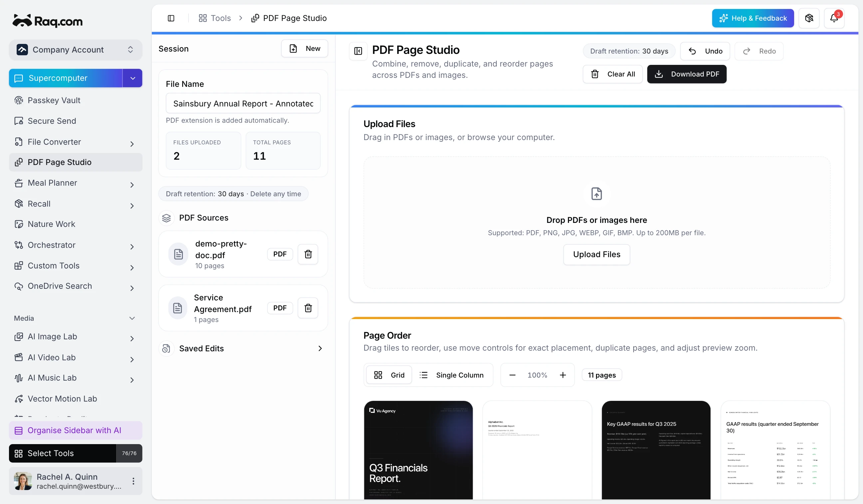863x504 pixels.
Task: Click Upload Files button in drop zone
Action: point(597,254)
